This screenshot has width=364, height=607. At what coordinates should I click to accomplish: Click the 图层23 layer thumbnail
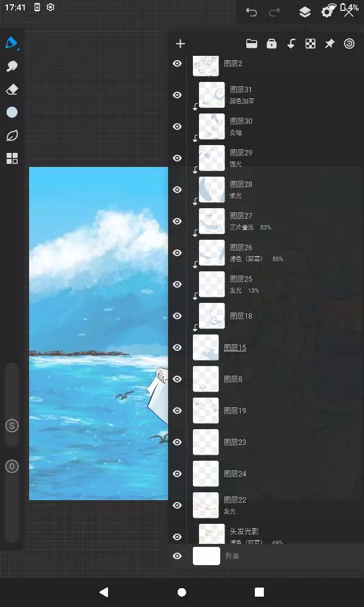pyautogui.click(x=206, y=442)
